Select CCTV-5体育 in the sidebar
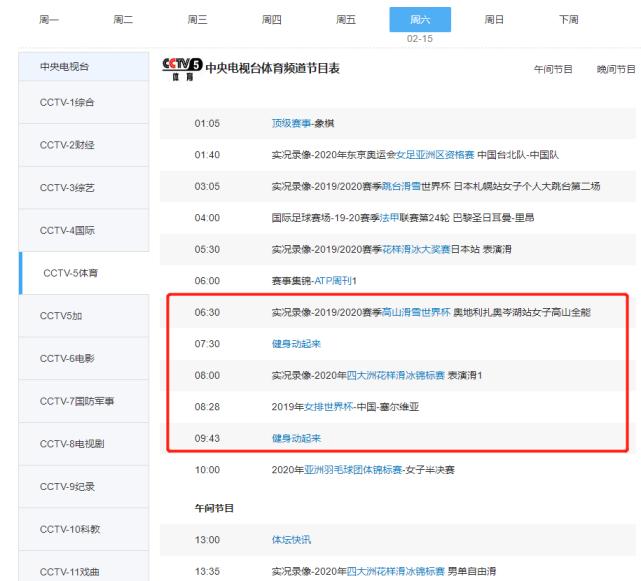 coord(84,273)
